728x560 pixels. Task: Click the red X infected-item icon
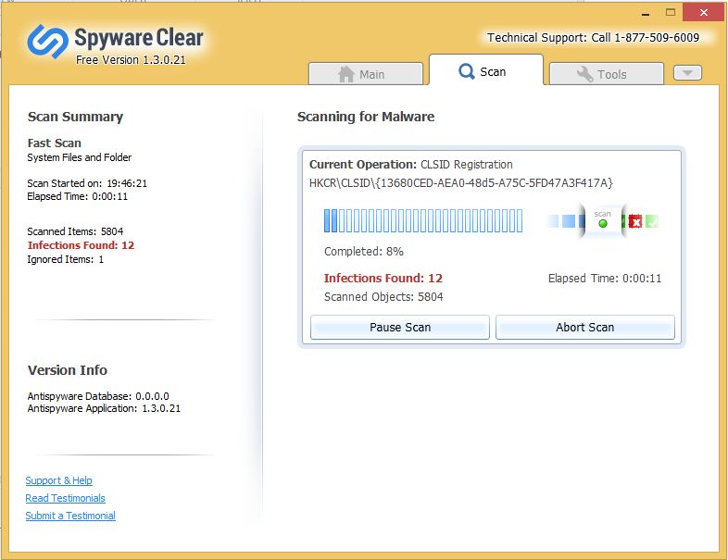click(x=635, y=222)
